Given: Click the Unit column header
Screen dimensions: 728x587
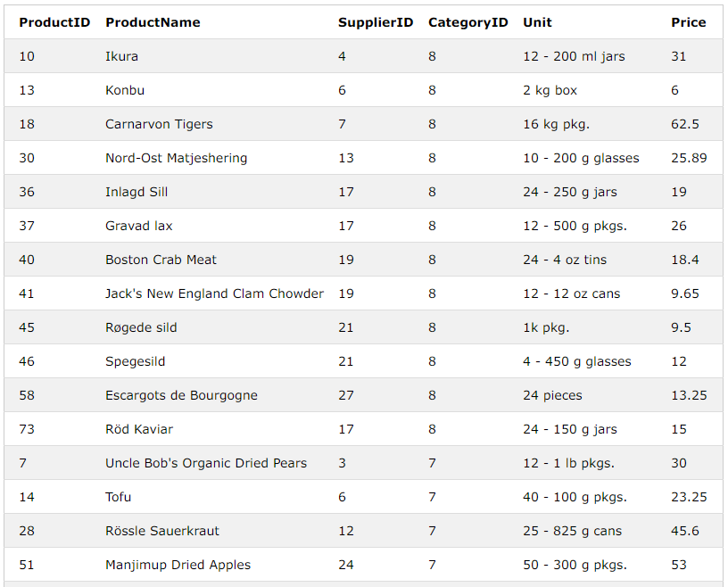Looking at the screenshot, I should pyautogui.click(x=537, y=22).
